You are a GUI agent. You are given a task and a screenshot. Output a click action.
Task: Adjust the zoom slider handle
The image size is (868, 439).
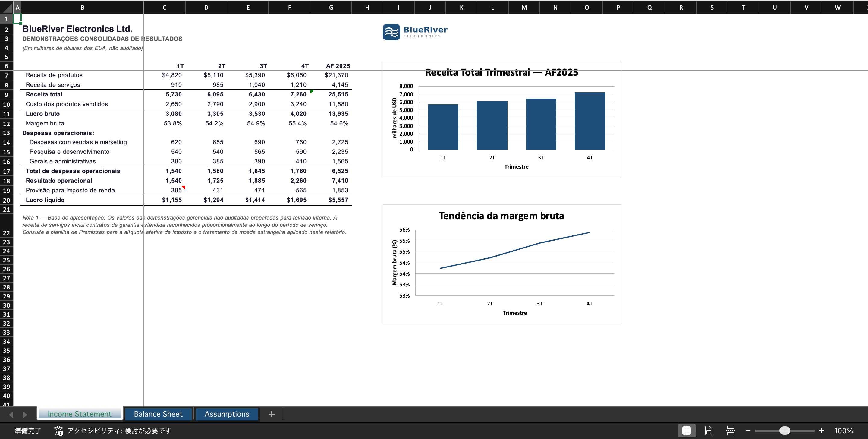coord(785,431)
